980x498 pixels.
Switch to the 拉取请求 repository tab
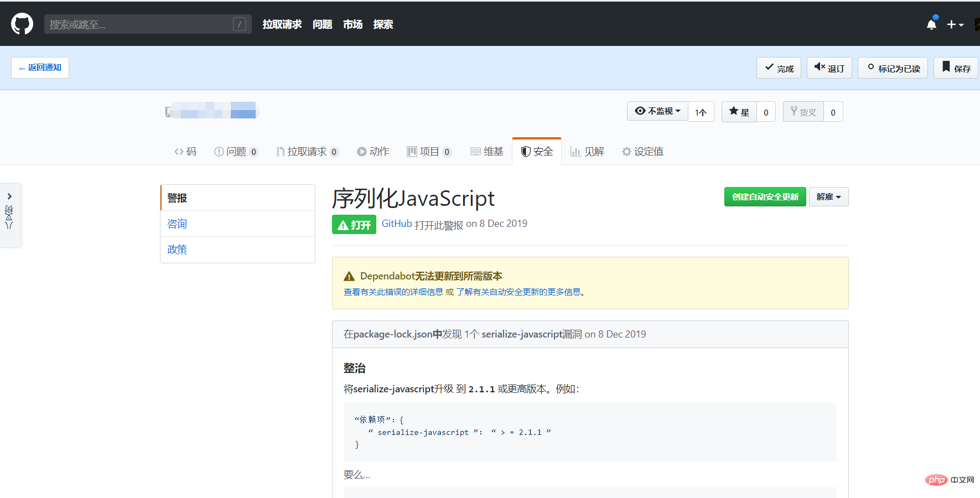[x=307, y=152]
